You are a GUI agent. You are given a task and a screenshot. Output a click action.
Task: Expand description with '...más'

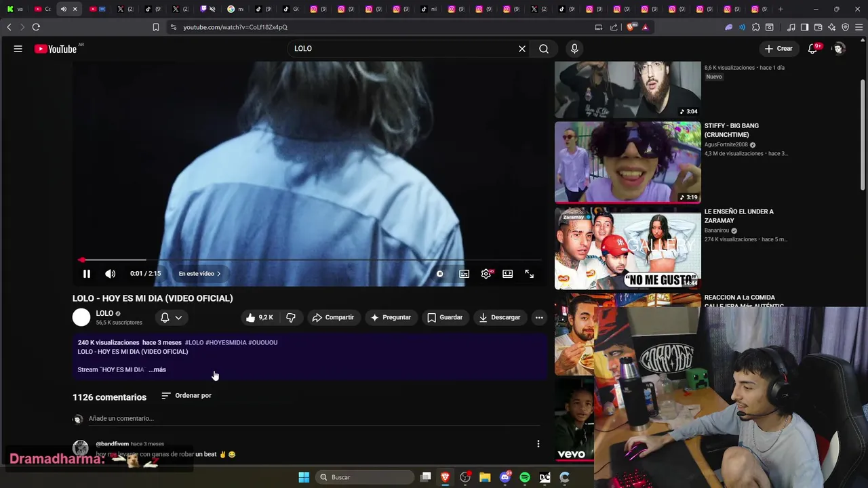pyautogui.click(x=157, y=370)
